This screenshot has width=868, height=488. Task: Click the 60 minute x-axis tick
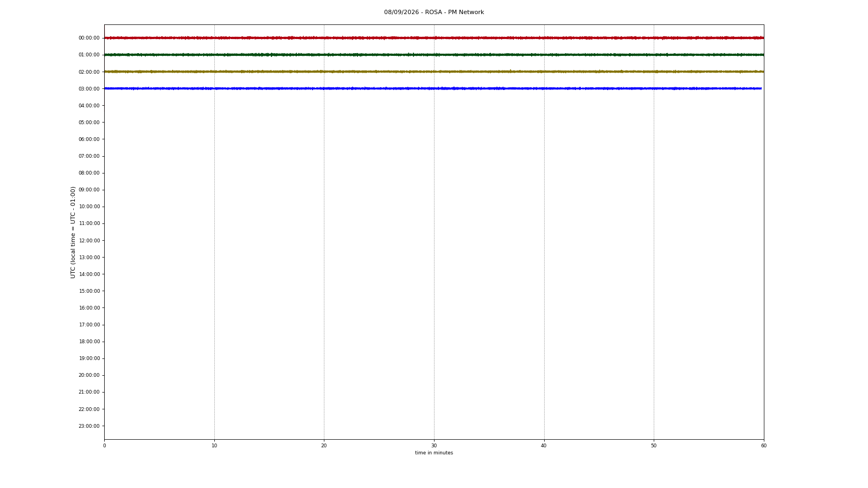click(x=764, y=446)
